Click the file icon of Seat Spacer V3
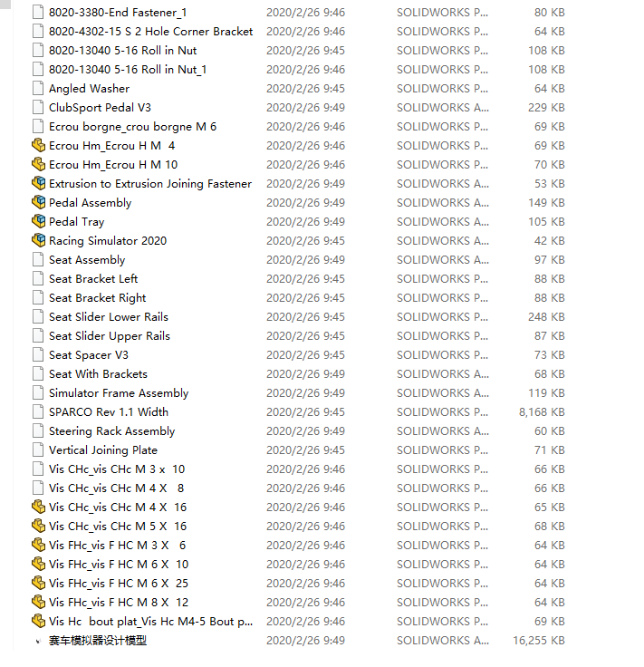The width and height of the screenshot is (644, 667). (38, 354)
